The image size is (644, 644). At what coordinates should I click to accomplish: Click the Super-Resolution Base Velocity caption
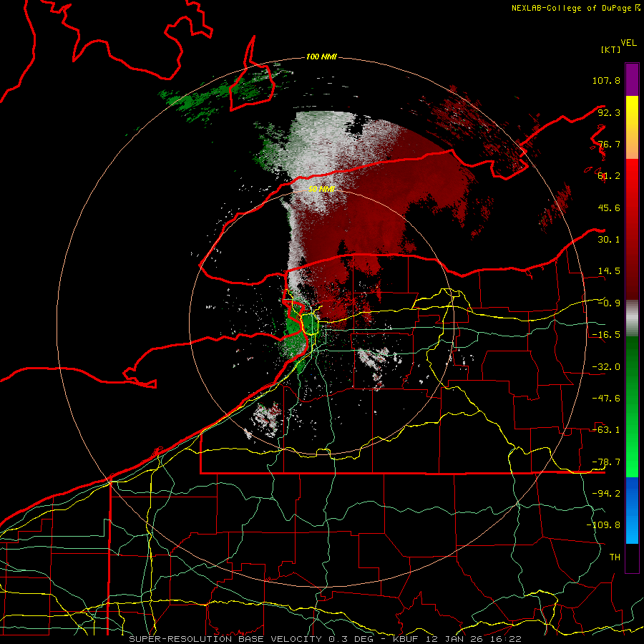pos(326,639)
